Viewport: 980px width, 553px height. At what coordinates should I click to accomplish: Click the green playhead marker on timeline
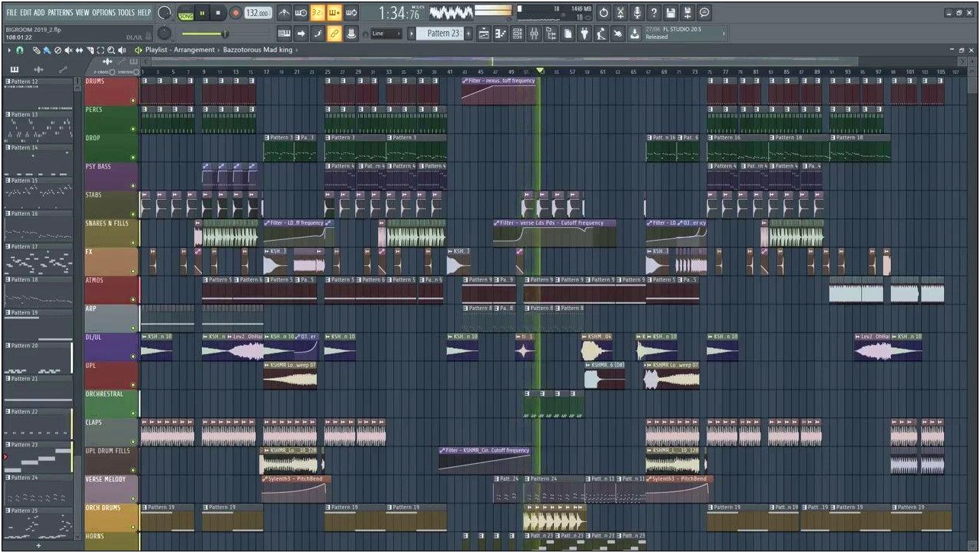coord(540,71)
